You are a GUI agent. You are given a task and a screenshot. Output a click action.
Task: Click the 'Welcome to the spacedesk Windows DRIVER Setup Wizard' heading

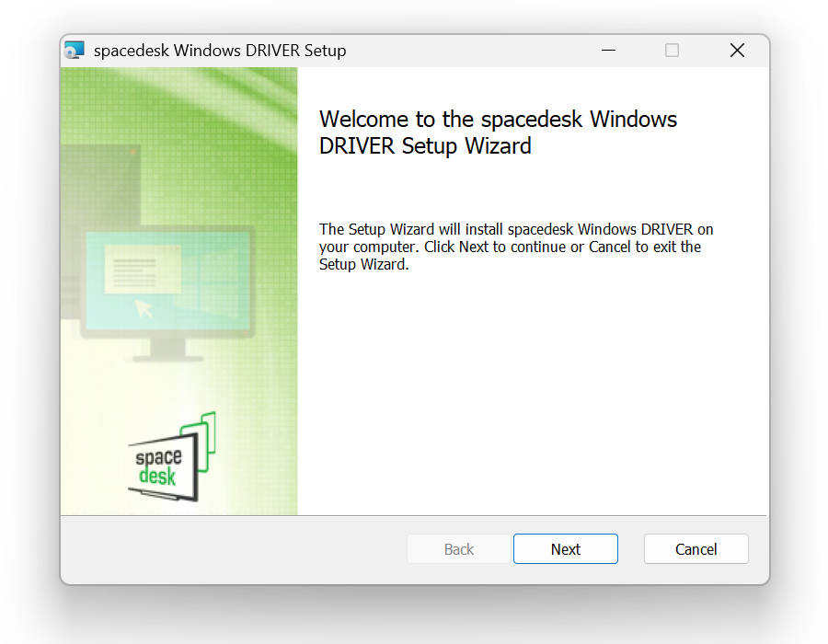click(x=498, y=132)
